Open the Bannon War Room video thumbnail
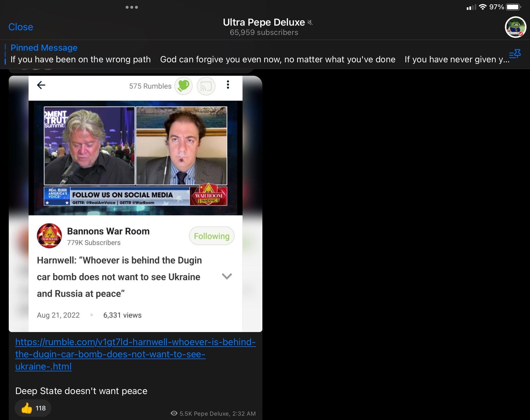This screenshot has width=530, height=420. 136,158
